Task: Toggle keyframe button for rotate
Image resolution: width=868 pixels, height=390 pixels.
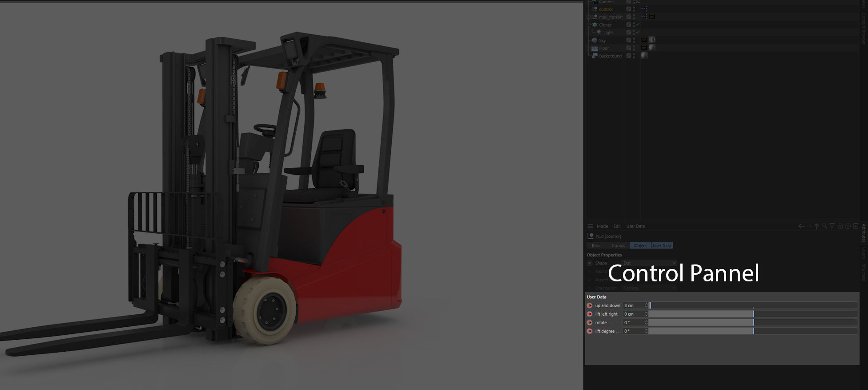Action: pos(590,322)
